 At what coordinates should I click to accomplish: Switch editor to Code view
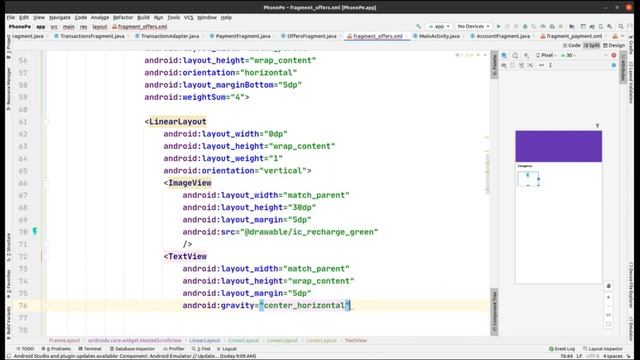(572, 45)
